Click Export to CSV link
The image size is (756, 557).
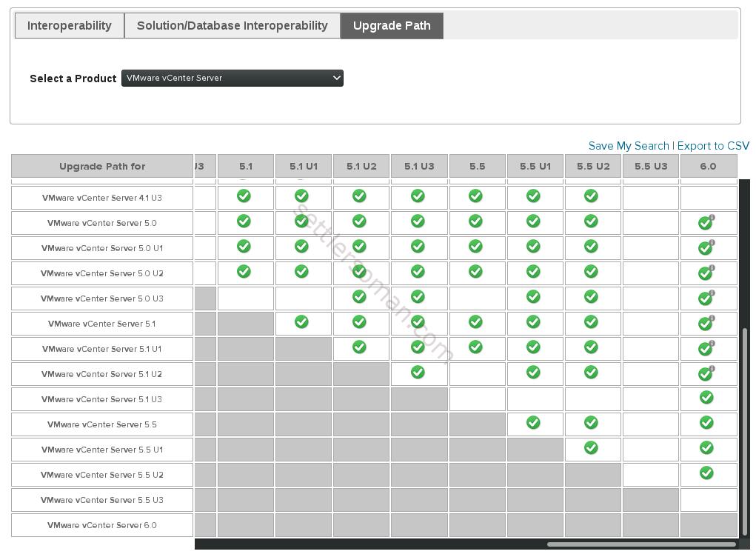coord(713,146)
